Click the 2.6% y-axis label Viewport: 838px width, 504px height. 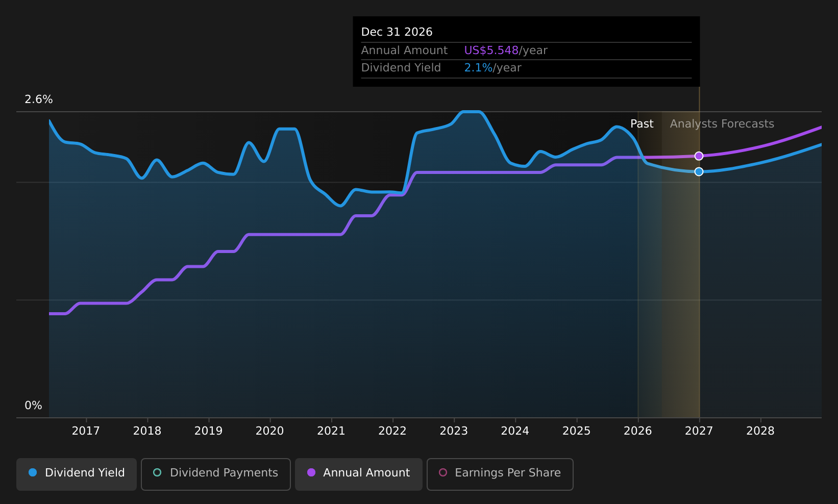pyautogui.click(x=39, y=99)
